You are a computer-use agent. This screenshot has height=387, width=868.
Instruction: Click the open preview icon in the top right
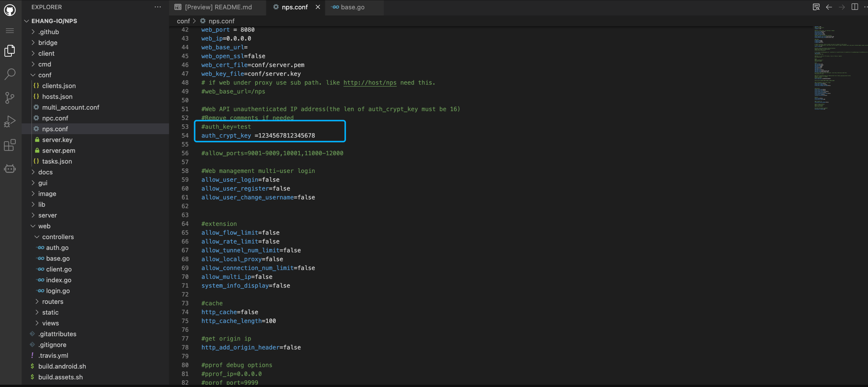pyautogui.click(x=816, y=7)
